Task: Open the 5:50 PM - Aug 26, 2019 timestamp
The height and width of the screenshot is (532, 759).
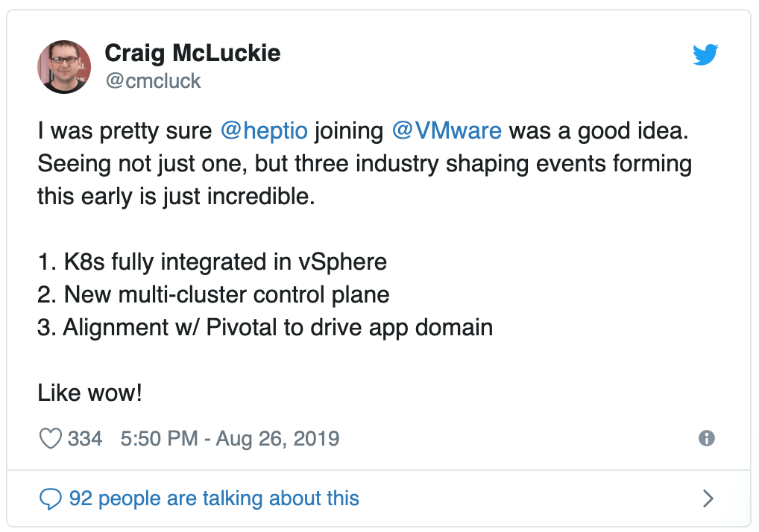Action: 230,439
